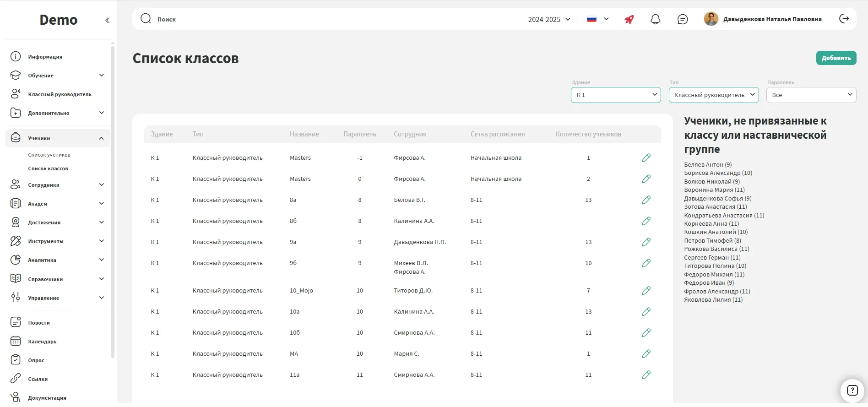The width and height of the screenshot is (868, 407).
Task: Edit class 8а with pencil icon
Action: coord(646,200)
